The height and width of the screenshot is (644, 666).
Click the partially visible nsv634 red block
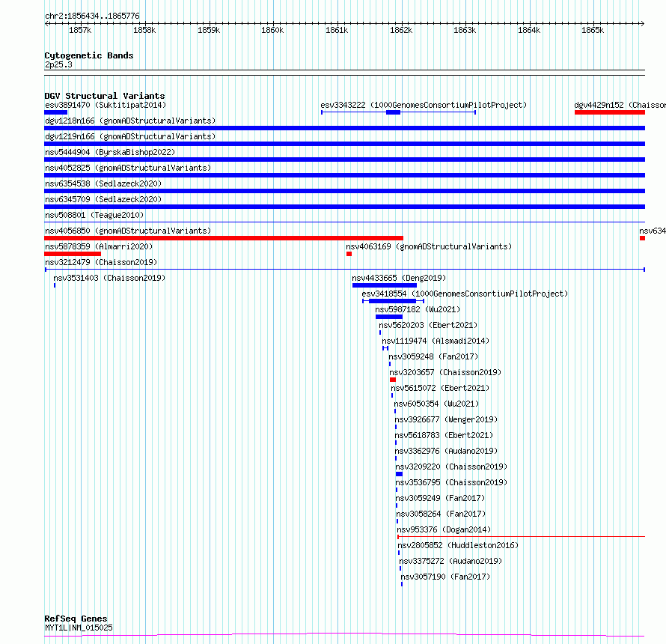click(x=642, y=238)
